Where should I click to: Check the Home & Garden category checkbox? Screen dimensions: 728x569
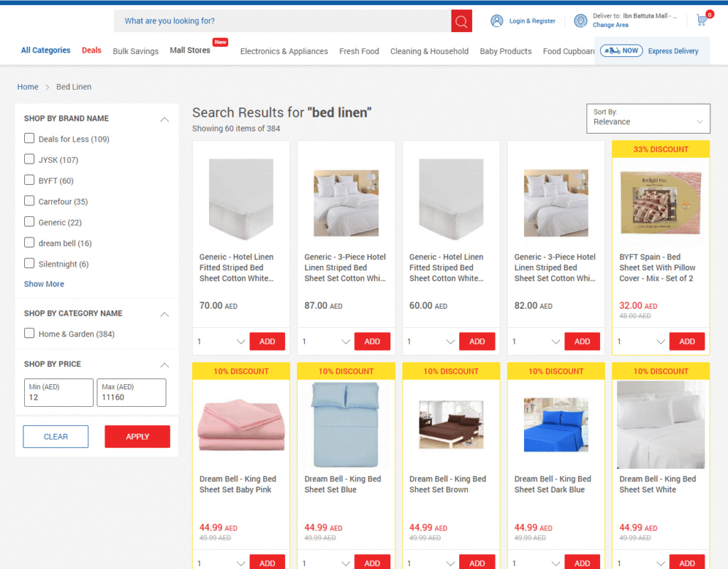(x=29, y=334)
